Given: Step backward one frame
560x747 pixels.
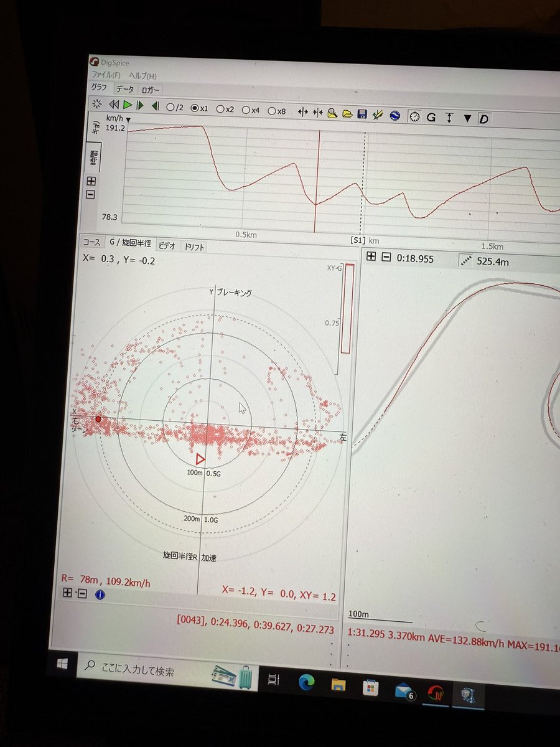Looking at the screenshot, I should [x=156, y=106].
